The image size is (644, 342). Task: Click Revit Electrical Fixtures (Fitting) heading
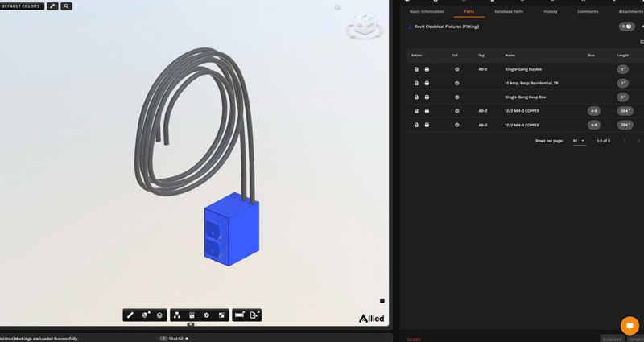click(447, 27)
